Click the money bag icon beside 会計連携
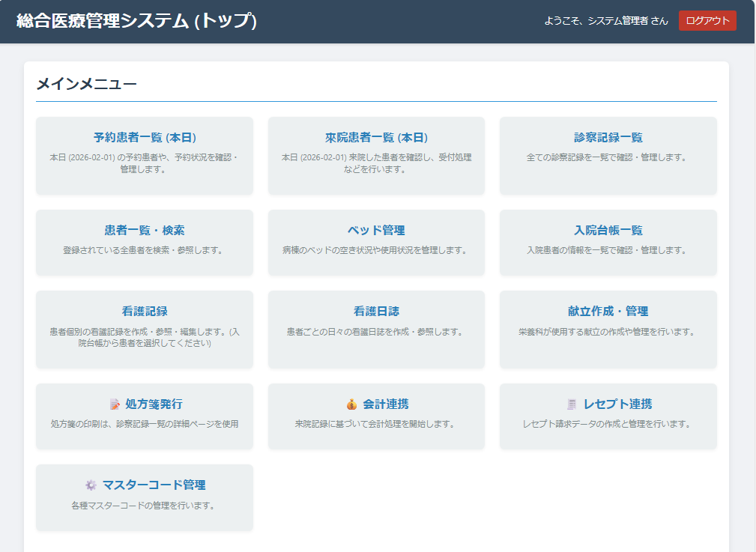The height and width of the screenshot is (552, 756). (351, 404)
